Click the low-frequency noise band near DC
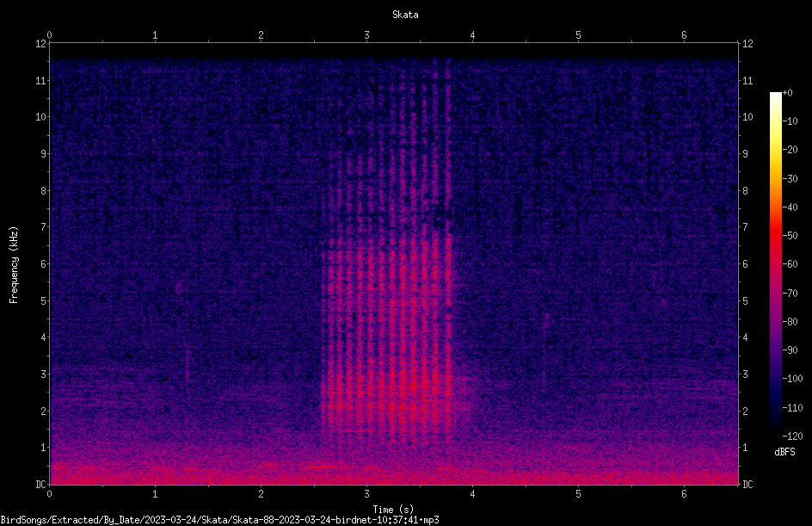This screenshot has height=526, width=812. click(x=394, y=471)
